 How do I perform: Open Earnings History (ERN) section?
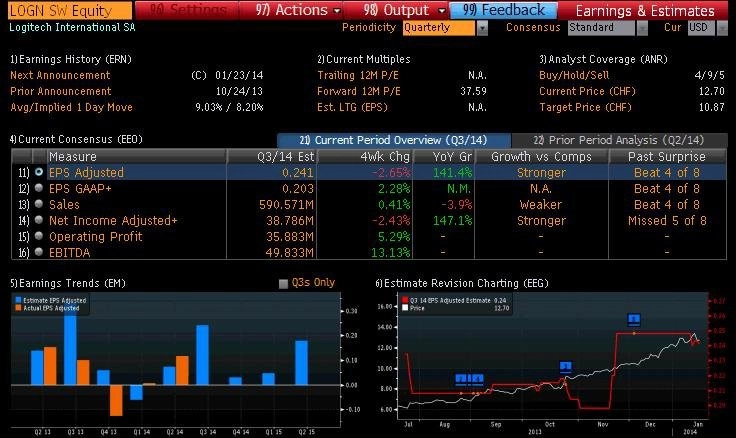[70, 59]
